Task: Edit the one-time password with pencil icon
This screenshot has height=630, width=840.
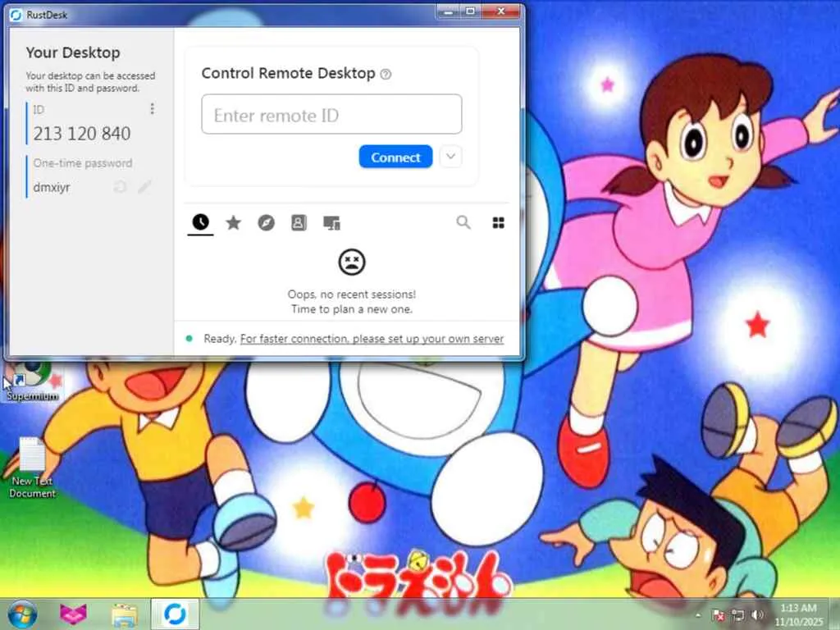Action: (x=144, y=187)
